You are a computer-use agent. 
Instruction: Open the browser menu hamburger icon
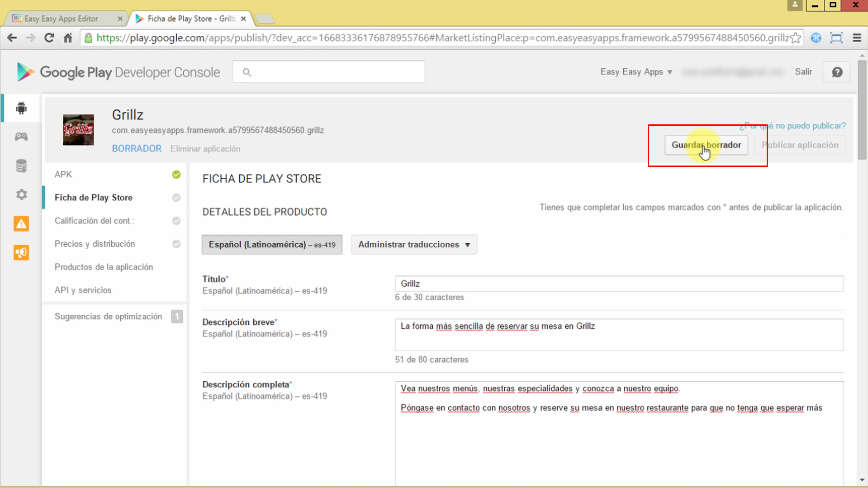pos(857,38)
